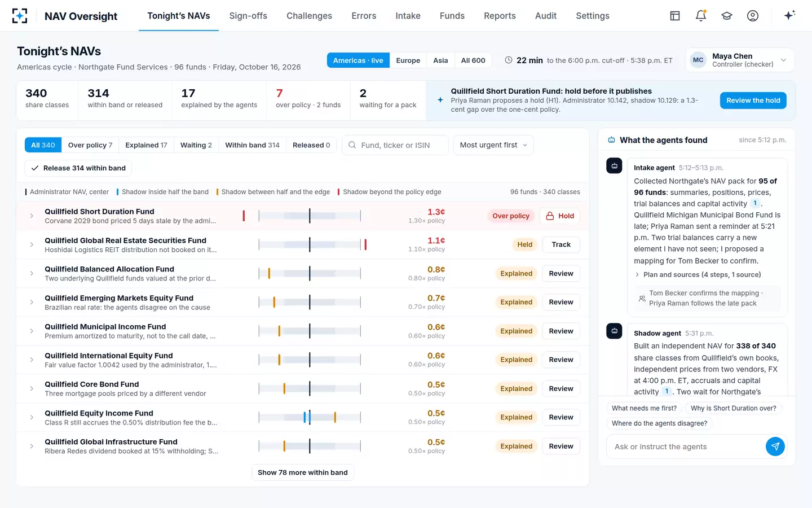
Task: Click the NAV Oversight logo icon
Action: click(x=20, y=16)
